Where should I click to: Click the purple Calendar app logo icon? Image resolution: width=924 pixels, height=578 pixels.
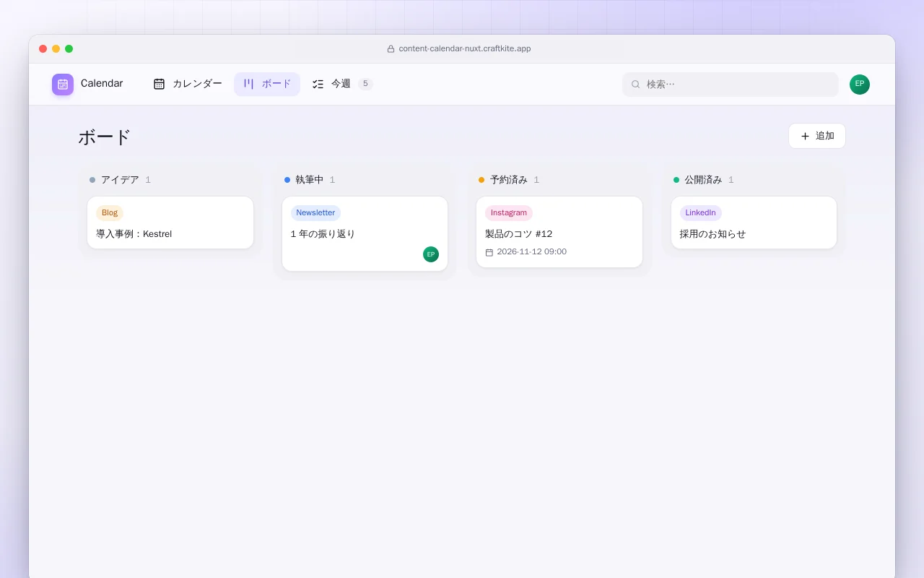coord(63,85)
